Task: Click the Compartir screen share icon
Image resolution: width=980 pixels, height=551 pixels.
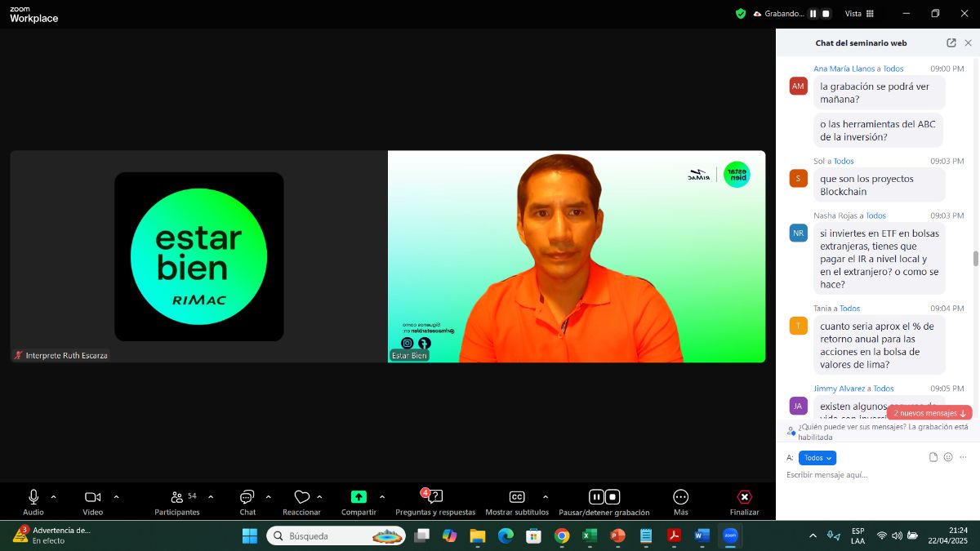Action: coord(359,497)
